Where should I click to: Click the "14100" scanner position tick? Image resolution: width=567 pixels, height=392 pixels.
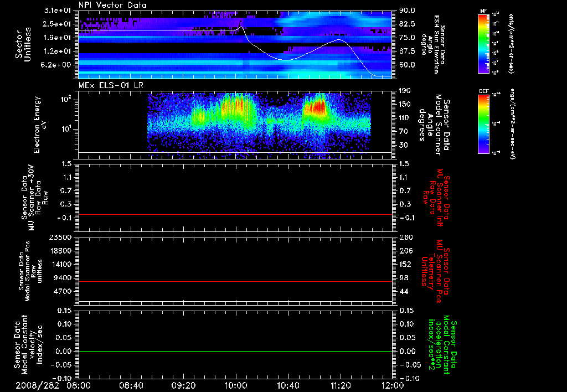coord(61,264)
